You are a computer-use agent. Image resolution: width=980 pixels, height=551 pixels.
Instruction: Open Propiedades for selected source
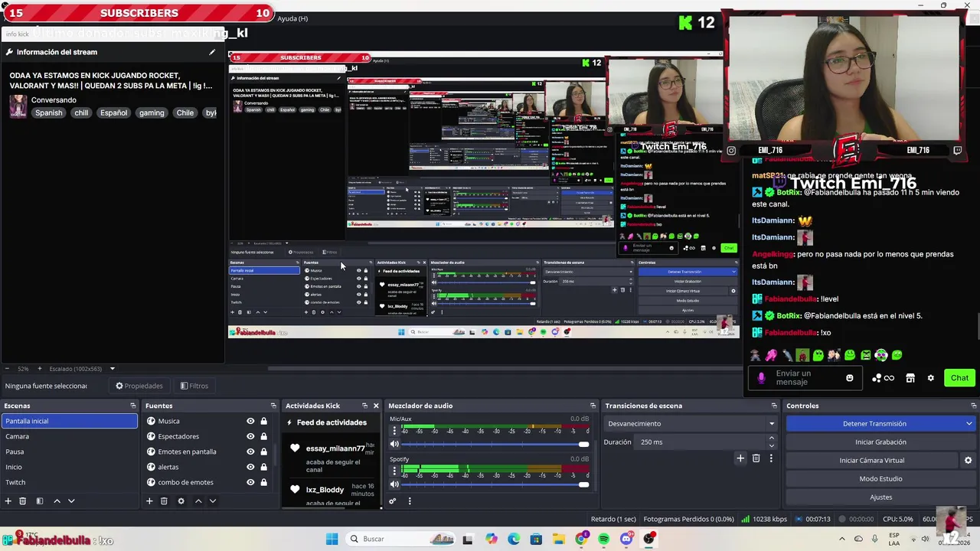tap(139, 386)
